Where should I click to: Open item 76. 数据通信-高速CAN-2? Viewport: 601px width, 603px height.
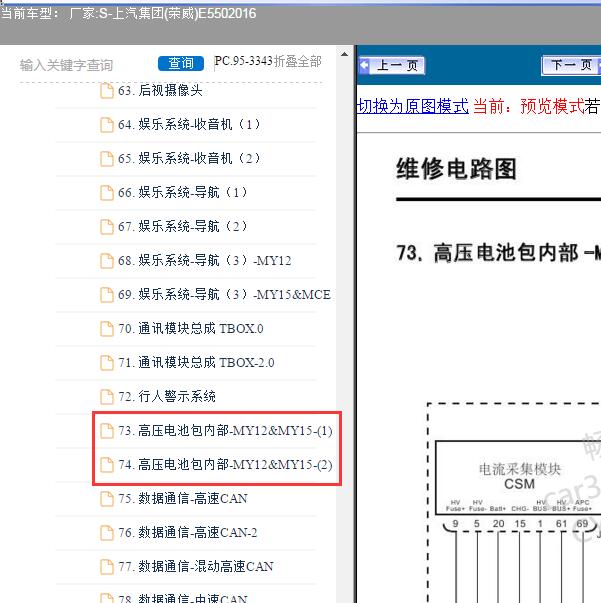tap(188, 533)
